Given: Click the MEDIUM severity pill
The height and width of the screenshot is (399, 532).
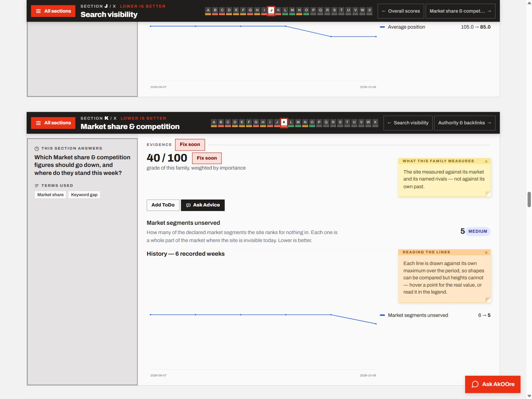Looking at the screenshot, I should pyautogui.click(x=478, y=231).
